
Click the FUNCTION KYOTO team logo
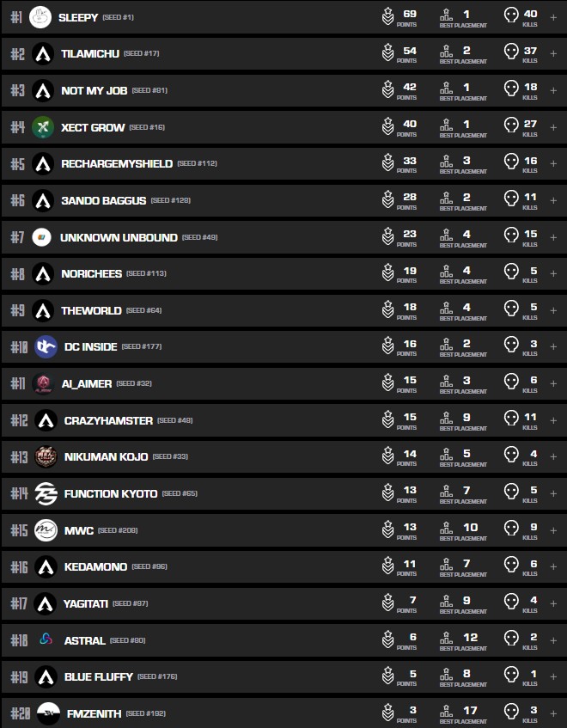[x=46, y=493]
